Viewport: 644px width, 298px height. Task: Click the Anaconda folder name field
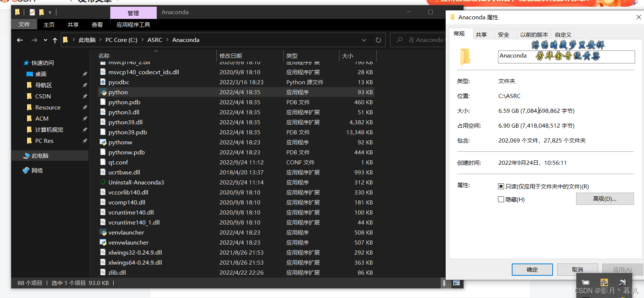pos(566,57)
